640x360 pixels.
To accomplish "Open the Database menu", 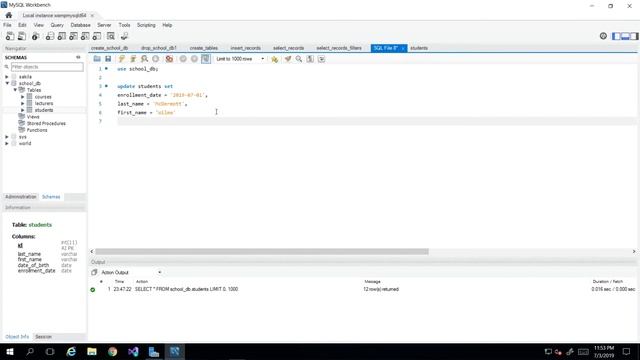I will [80, 25].
